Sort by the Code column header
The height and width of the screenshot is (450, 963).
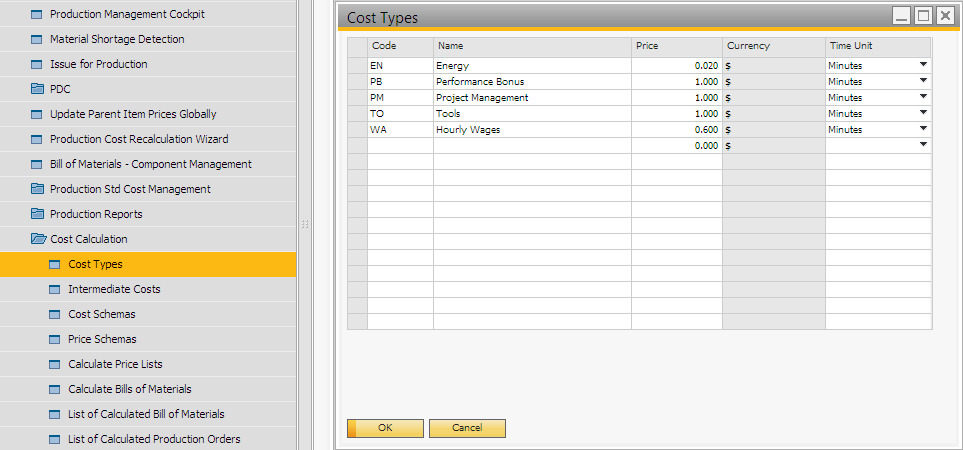point(399,46)
